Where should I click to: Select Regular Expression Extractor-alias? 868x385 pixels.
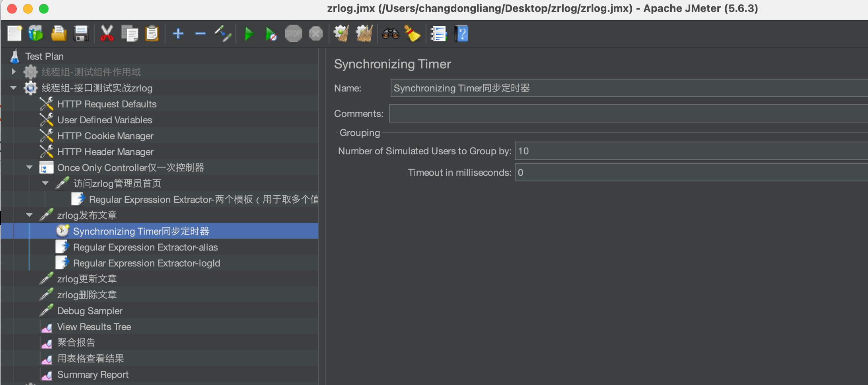pyautogui.click(x=146, y=247)
